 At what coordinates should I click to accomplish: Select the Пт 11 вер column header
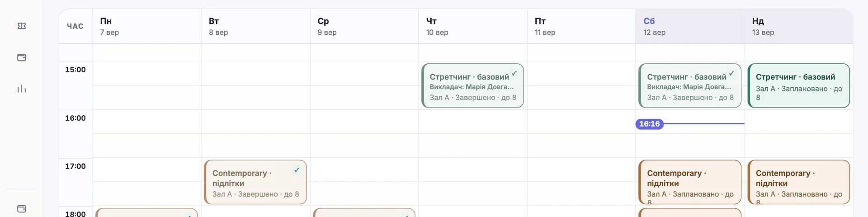coord(581,26)
